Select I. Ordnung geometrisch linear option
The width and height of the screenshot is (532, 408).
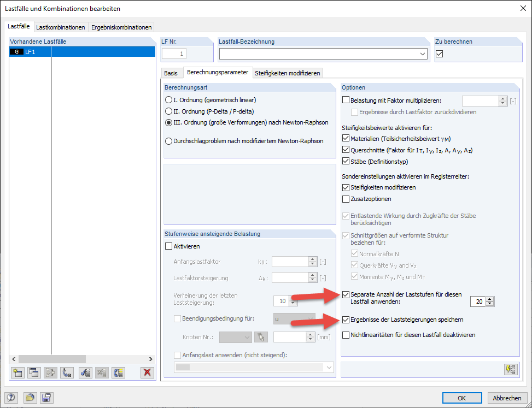coord(168,100)
